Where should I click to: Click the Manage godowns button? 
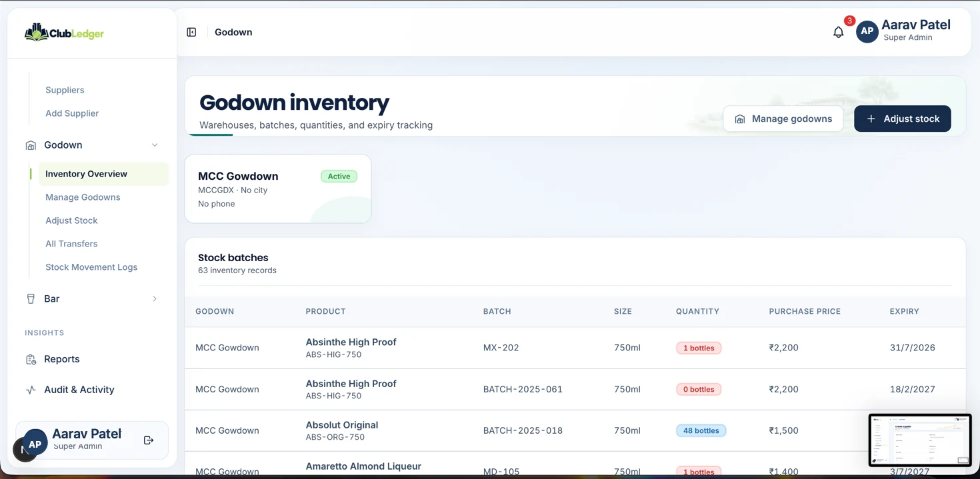[x=783, y=119]
